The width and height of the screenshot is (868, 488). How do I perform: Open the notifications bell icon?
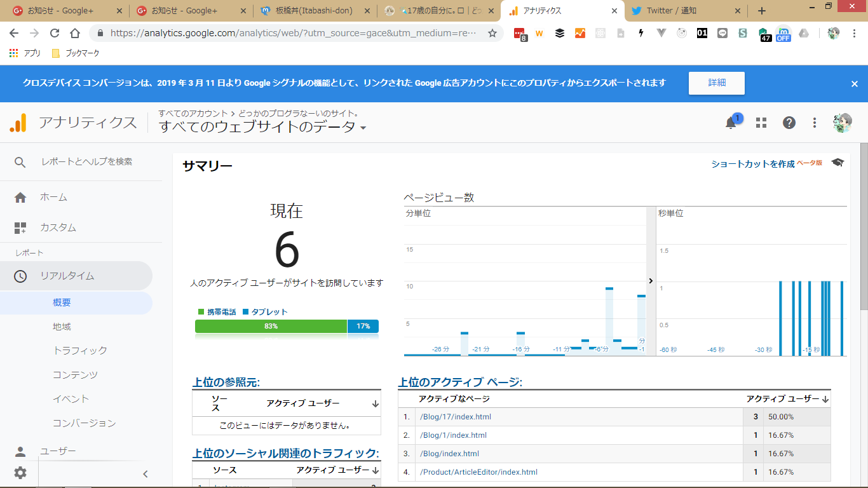tap(731, 123)
